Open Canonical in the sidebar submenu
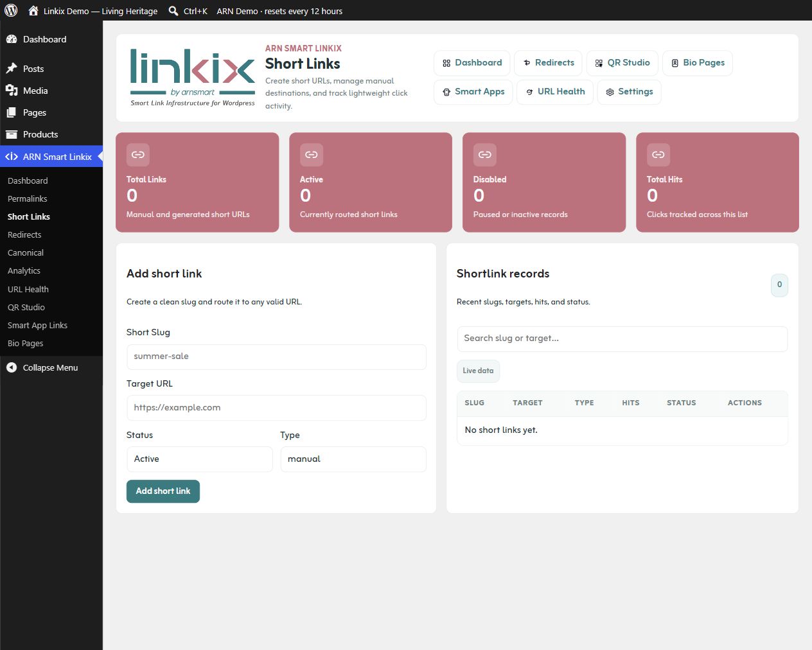Image resolution: width=812 pixels, height=650 pixels. pos(26,253)
